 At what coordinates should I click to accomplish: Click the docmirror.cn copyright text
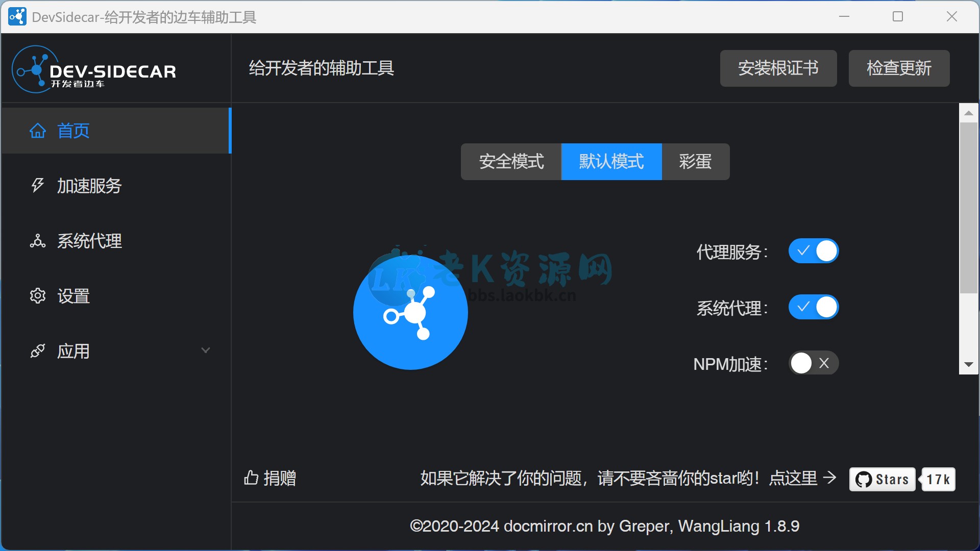point(605,526)
